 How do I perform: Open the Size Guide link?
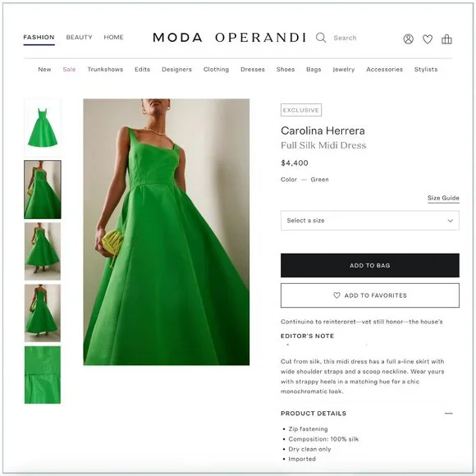click(x=443, y=198)
